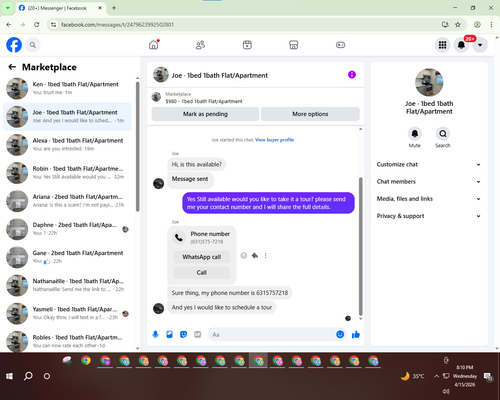Click the Search icon in chat details

[443, 134]
